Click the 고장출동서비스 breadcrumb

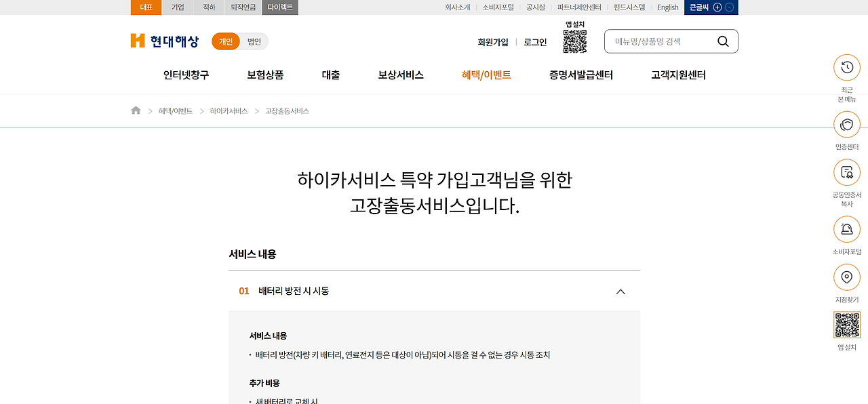point(287,110)
